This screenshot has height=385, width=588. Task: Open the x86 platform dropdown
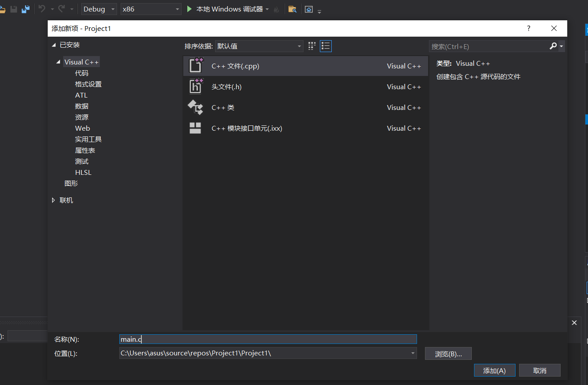click(151, 9)
